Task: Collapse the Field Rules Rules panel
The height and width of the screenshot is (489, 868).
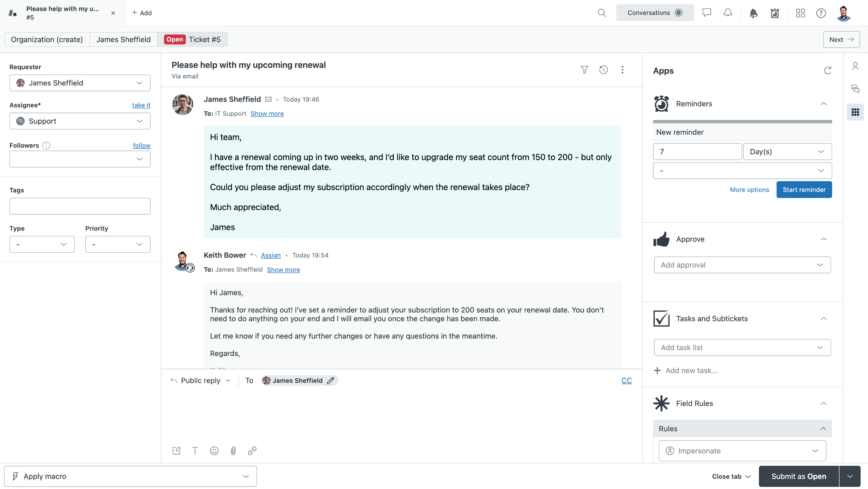Action: (823, 428)
